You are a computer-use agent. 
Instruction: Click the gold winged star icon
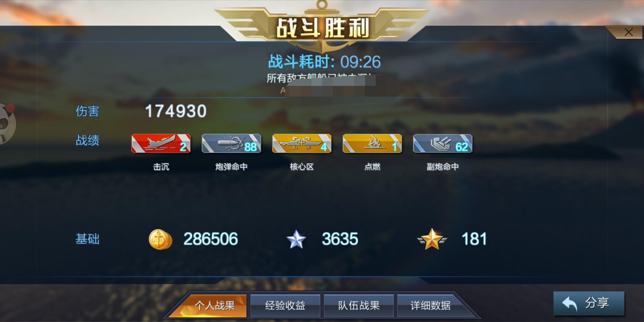click(432, 239)
